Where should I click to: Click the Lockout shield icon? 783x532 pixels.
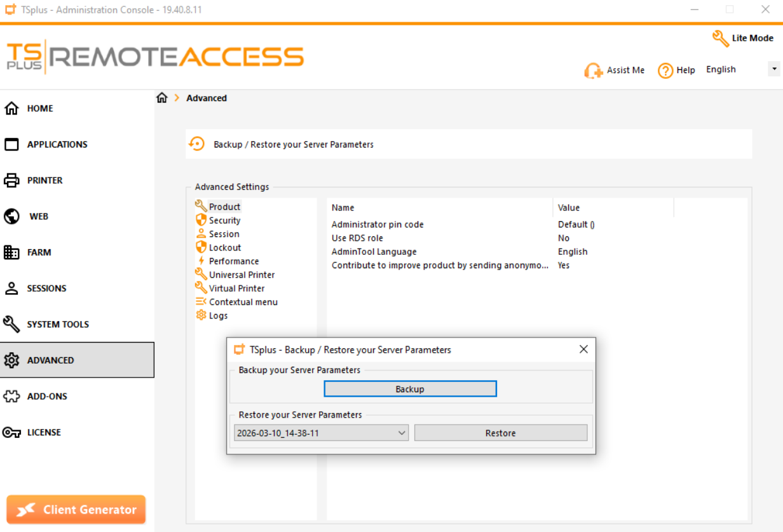(201, 247)
